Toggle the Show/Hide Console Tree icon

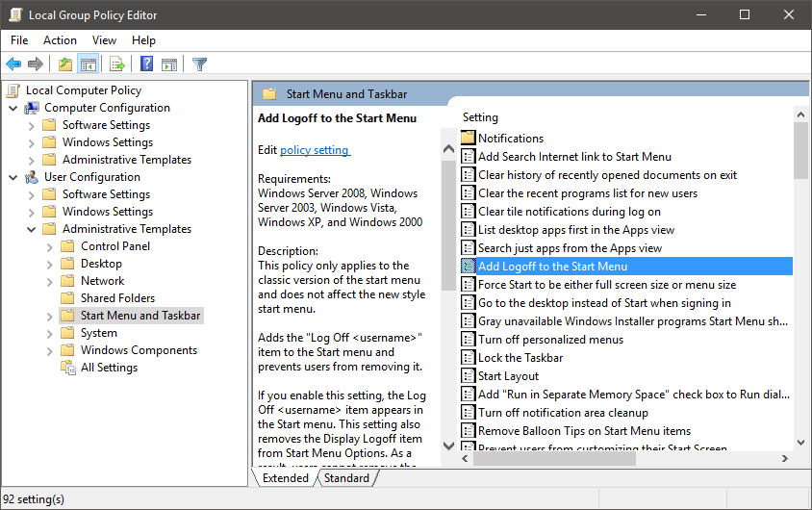tap(89, 64)
